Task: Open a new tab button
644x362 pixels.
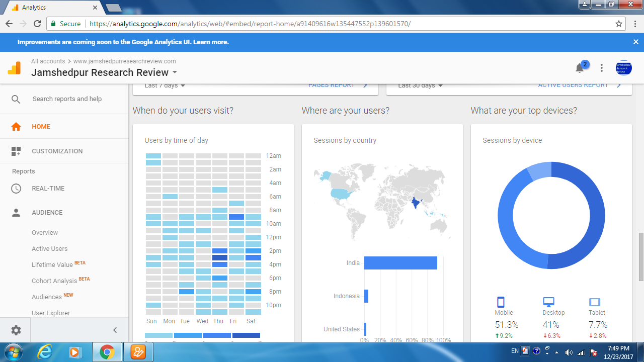Action: tap(114, 8)
